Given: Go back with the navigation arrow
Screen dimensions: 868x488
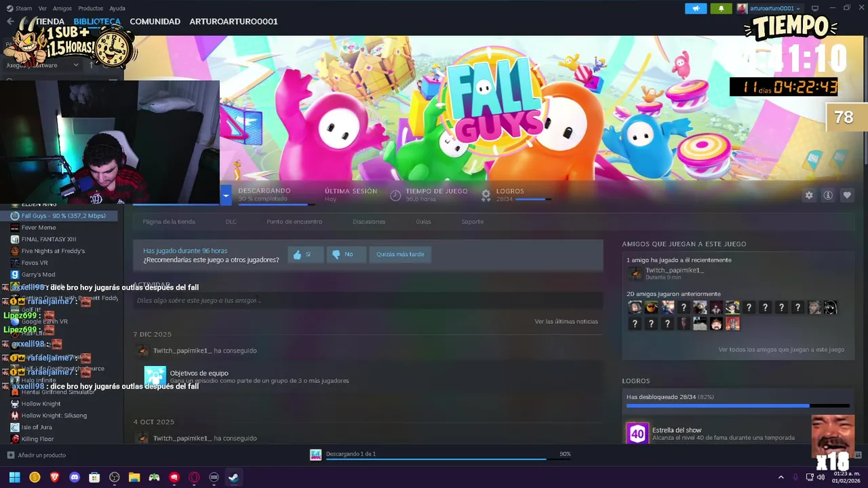Looking at the screenshot, I should click(10, 21).
